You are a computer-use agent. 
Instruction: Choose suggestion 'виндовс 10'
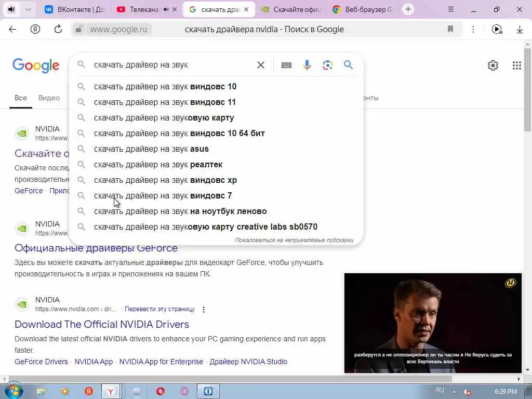216,87
